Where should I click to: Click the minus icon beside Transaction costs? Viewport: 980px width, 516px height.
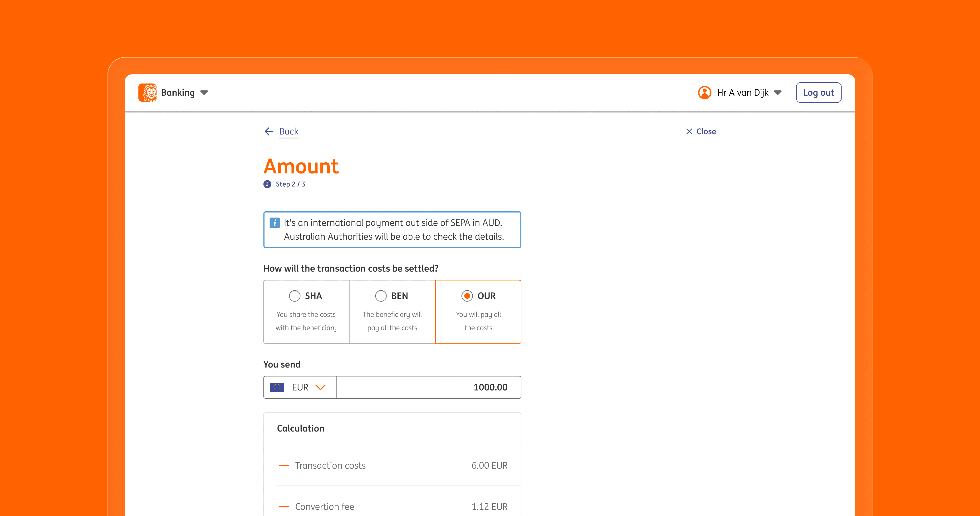[x=284, y=465]
